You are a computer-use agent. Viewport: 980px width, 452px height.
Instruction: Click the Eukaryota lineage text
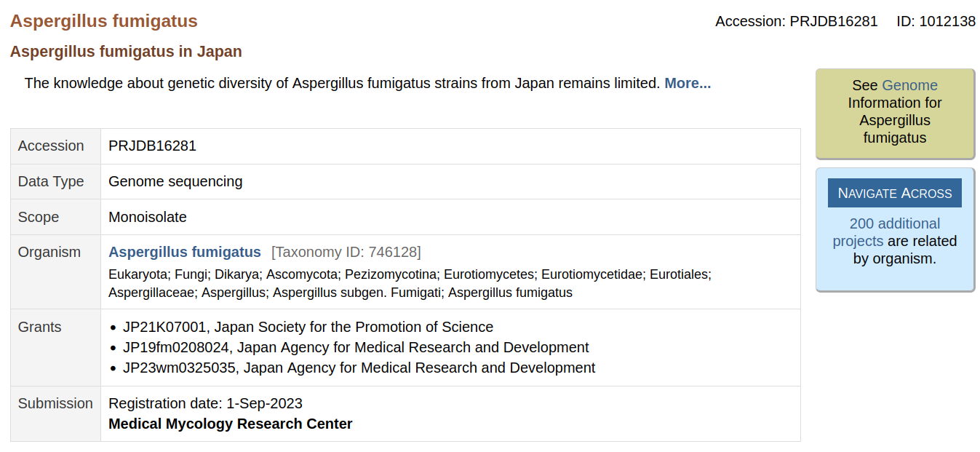[138, 274]
